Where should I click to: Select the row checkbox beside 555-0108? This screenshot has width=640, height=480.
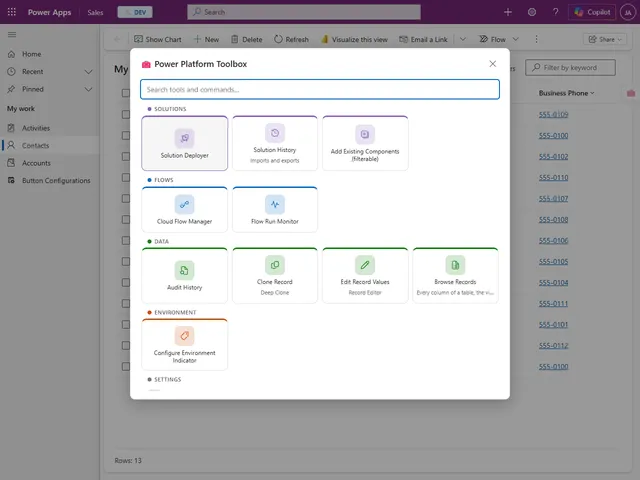[x=126, y=220]
